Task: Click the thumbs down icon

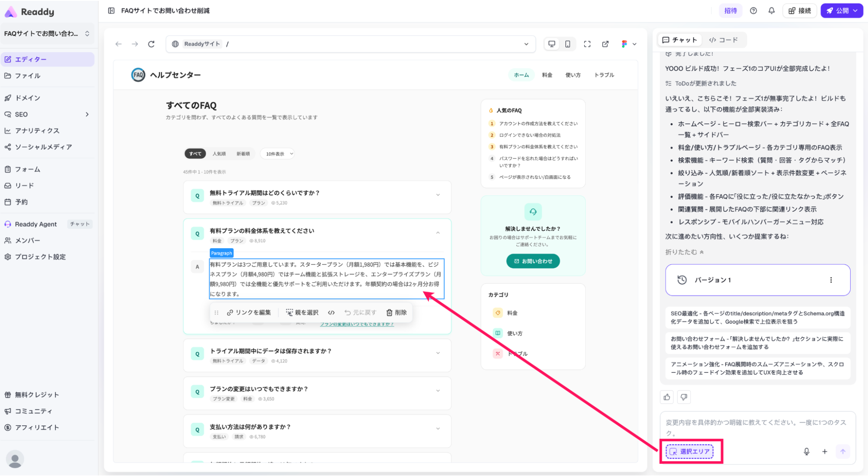Action: (683, 397)
